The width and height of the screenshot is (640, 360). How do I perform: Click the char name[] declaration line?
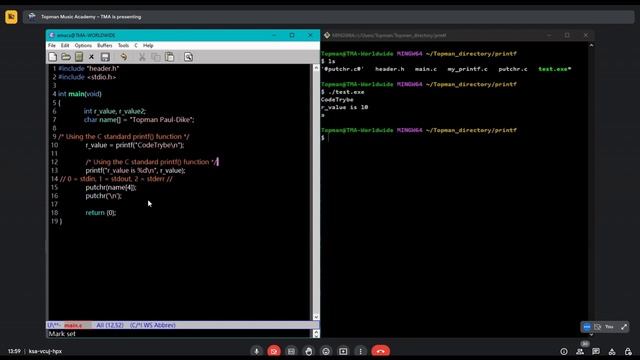coord(139,120)
